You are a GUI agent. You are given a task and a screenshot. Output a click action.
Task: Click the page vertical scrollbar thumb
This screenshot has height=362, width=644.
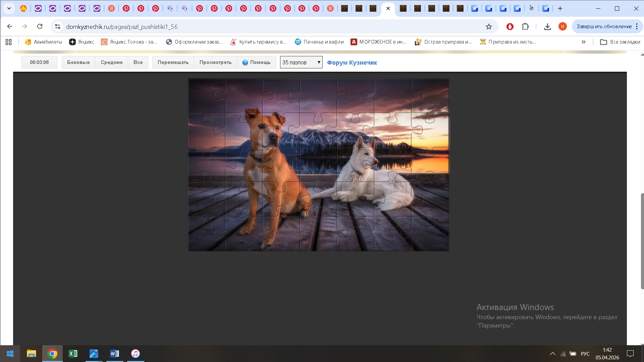coord(642,241)
